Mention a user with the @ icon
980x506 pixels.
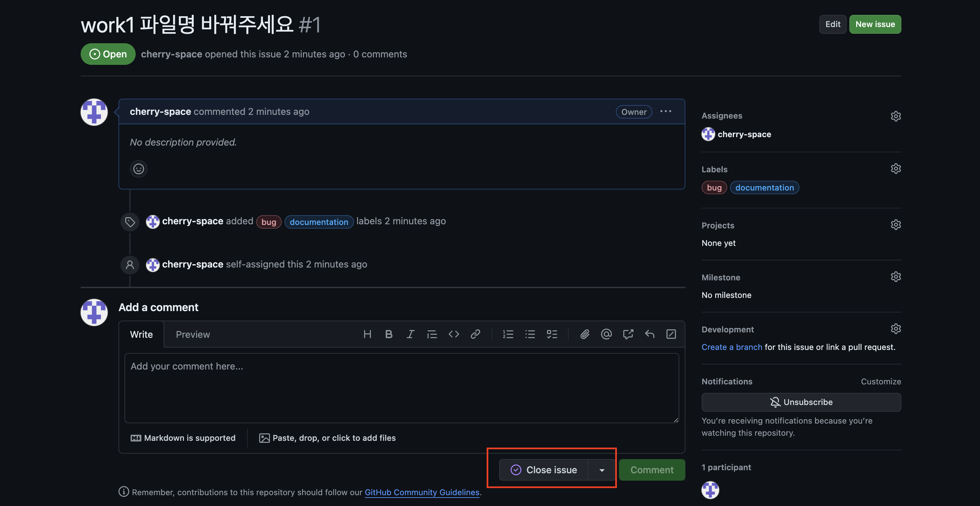(x=606, y=334)
